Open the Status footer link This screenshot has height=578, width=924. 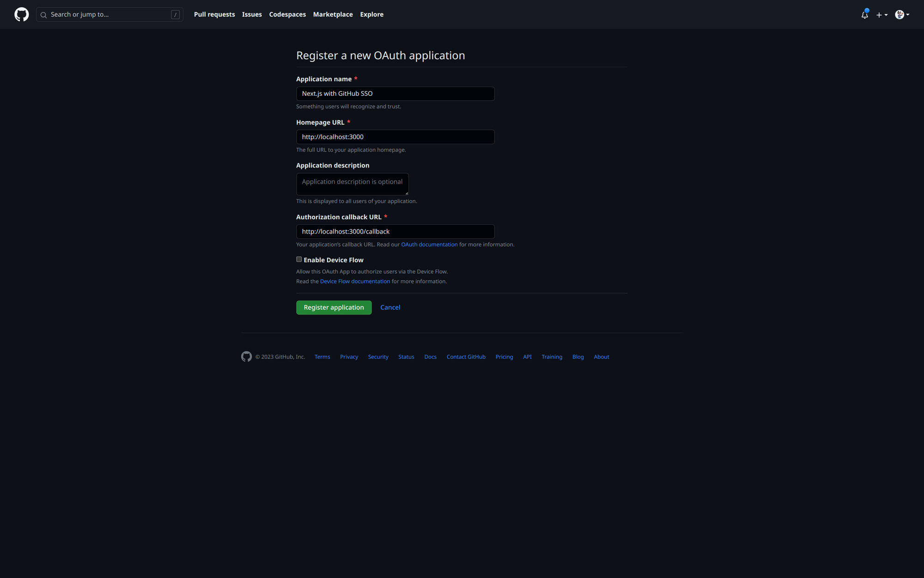tap(406, 357)
